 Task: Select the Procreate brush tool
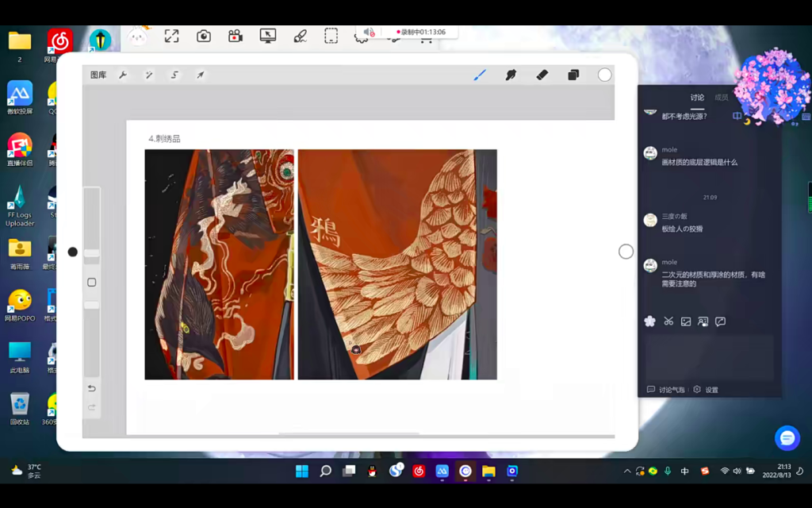tap(480, 75)
